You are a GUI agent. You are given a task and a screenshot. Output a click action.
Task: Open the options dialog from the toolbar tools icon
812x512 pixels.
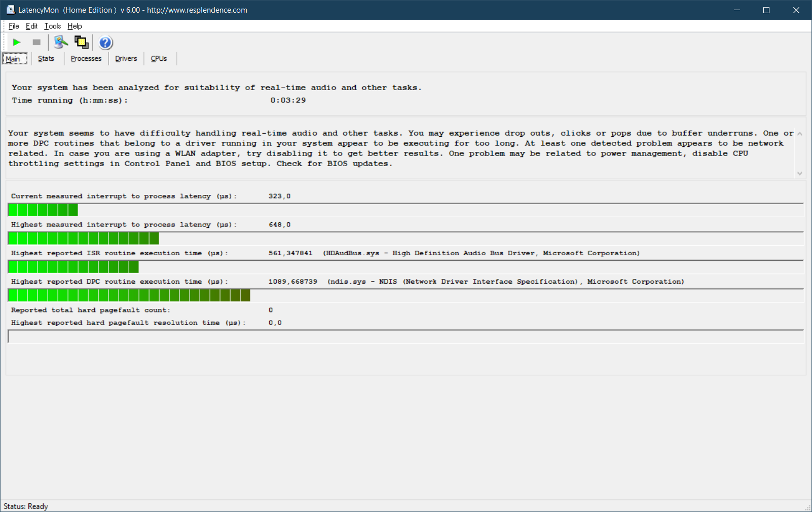(x=61, y=43)
